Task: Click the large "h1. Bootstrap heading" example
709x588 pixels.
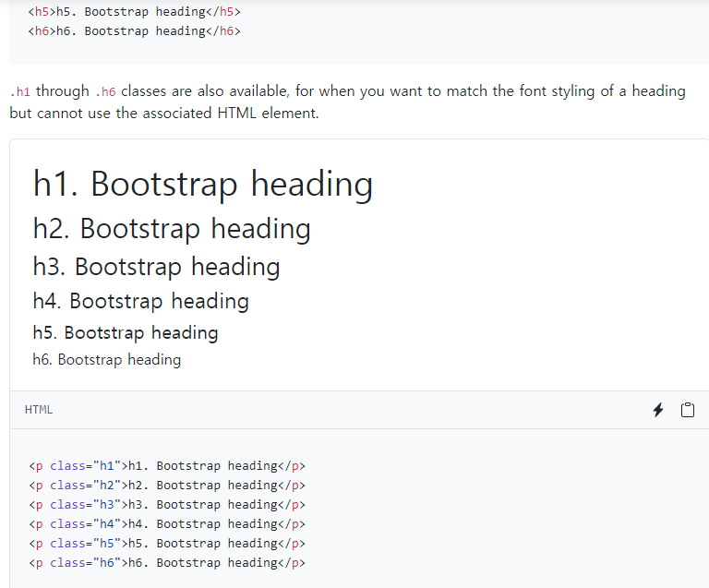Action: tap(202, 184)
